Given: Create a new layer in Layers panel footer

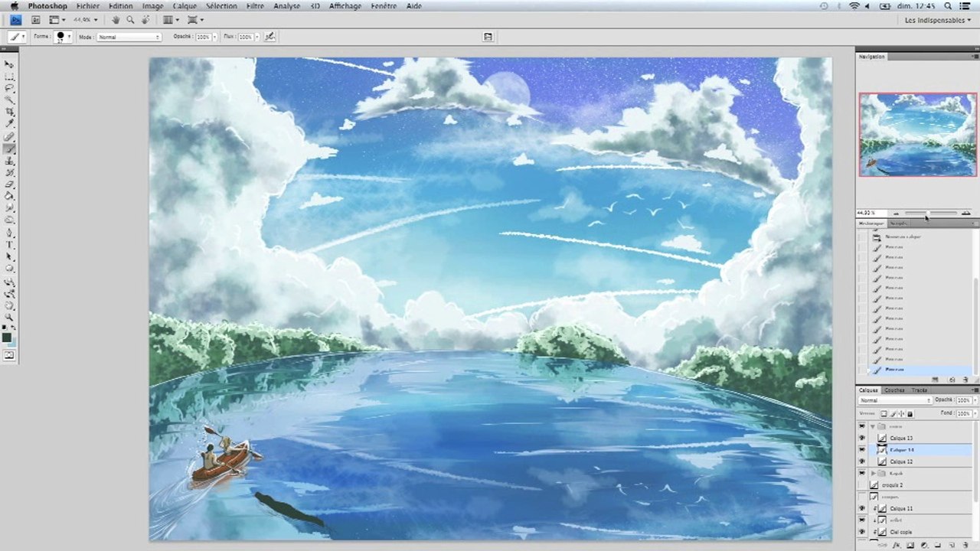Looking at the screenshot, I should pos(952,546).
